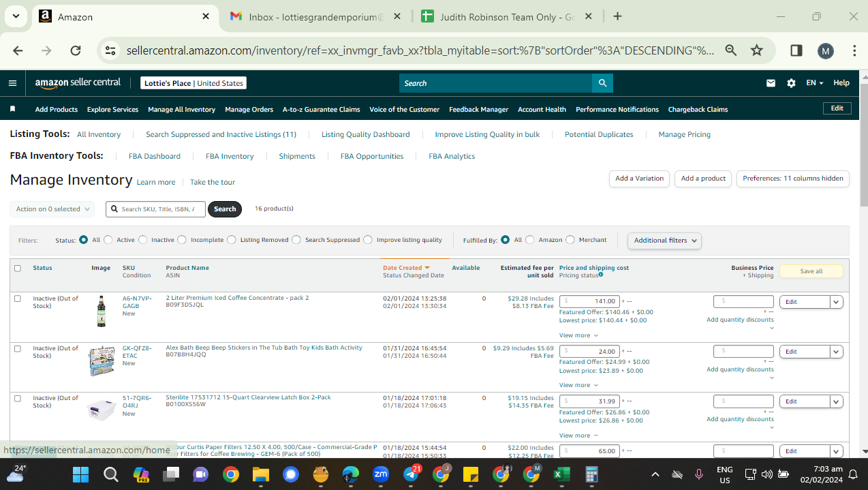The width and height of the screenshot is (868, 490).
Task: Expand View more for Iced Coffee row
Action: click(x=578, y=335)
